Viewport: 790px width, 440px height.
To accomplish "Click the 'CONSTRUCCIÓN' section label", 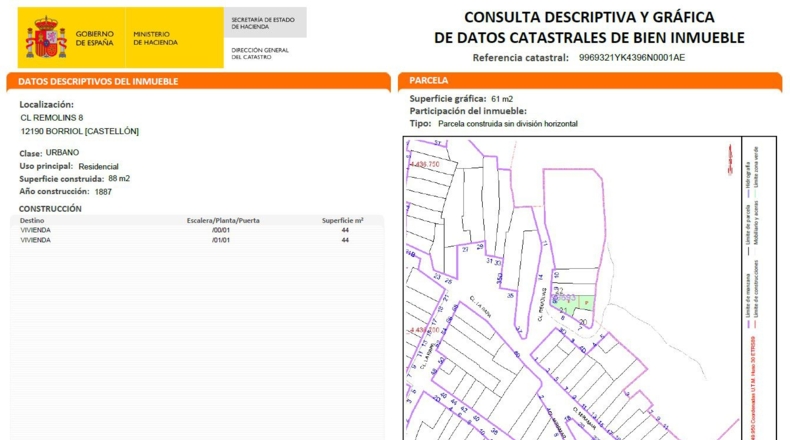I will (x=50, y=209).
